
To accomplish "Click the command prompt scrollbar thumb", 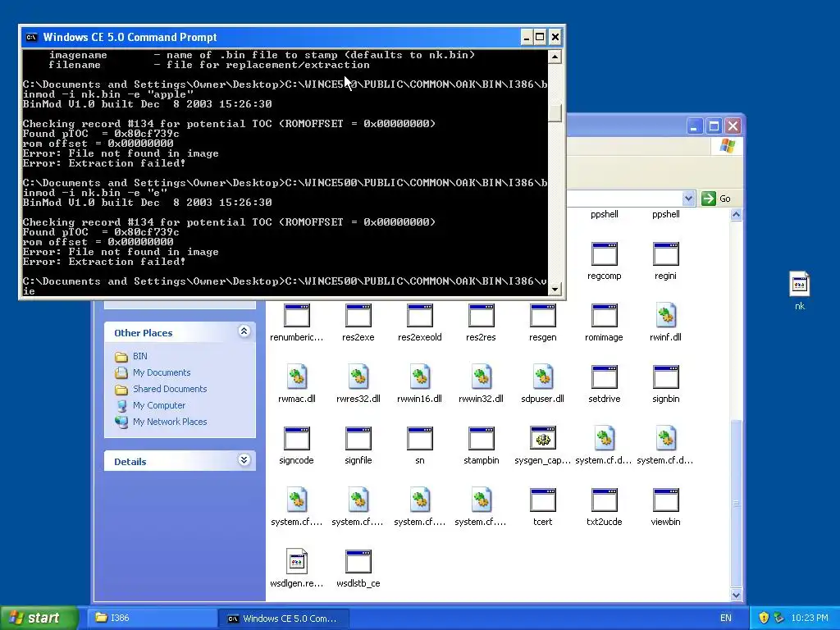I will [x=555, y=112].
